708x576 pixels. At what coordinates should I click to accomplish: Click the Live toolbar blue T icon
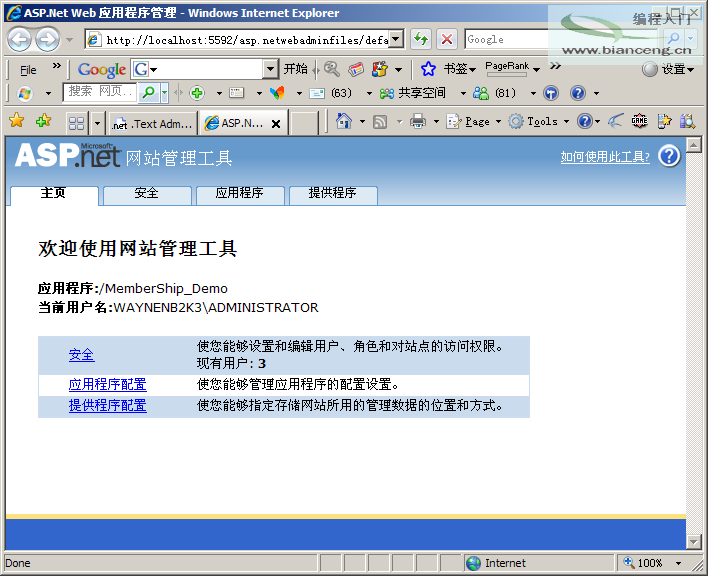(x=550, y=93)
